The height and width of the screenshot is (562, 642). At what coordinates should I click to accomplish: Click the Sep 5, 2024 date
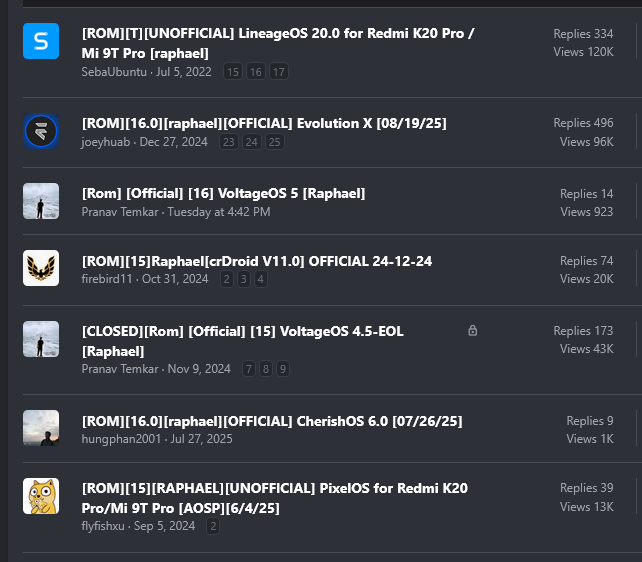click(165, 526)
